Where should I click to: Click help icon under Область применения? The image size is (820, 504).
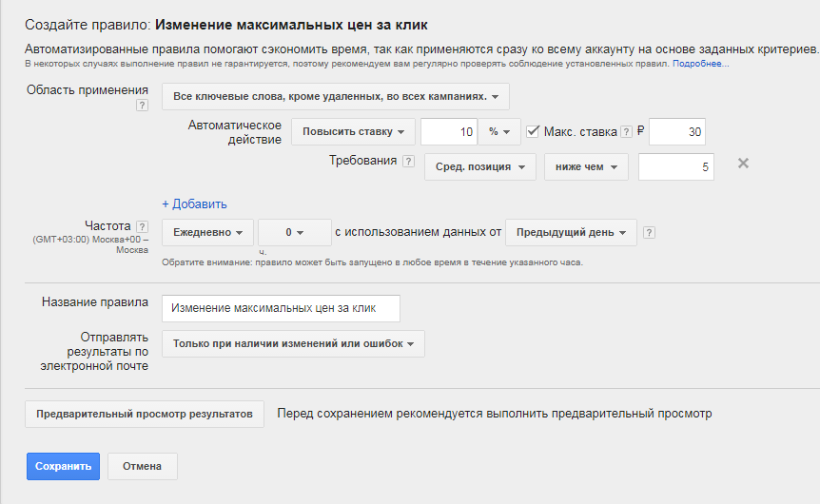tap(142, 106)
